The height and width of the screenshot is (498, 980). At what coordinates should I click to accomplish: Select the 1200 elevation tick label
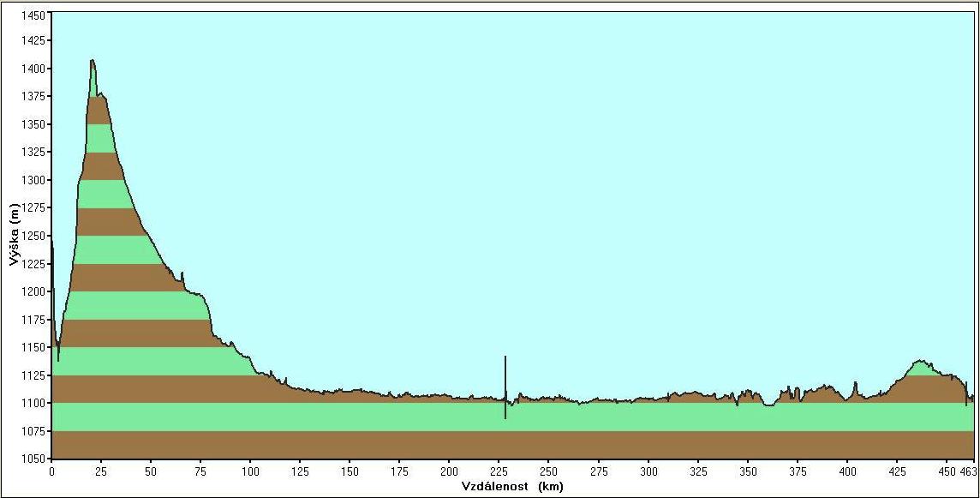click(x=33, y=291)
